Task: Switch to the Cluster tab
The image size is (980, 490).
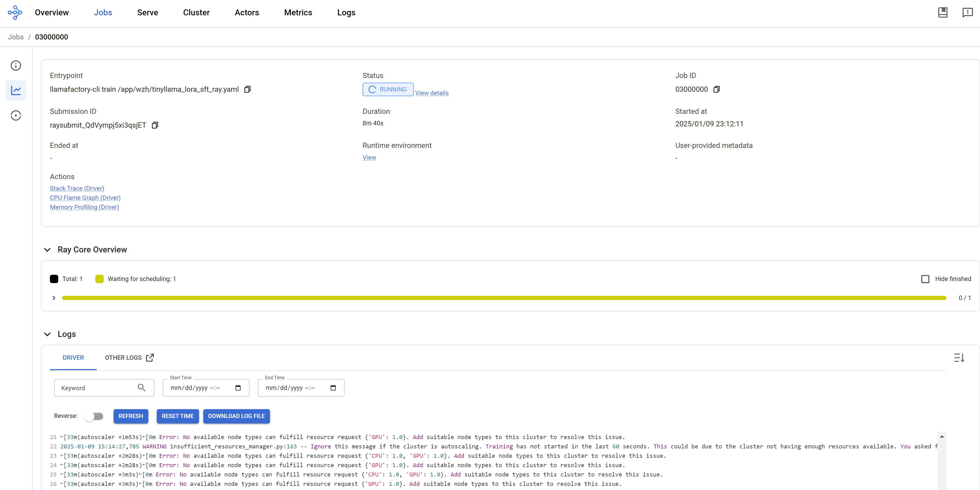Action: pyautogui.click(x=196, y=12)
